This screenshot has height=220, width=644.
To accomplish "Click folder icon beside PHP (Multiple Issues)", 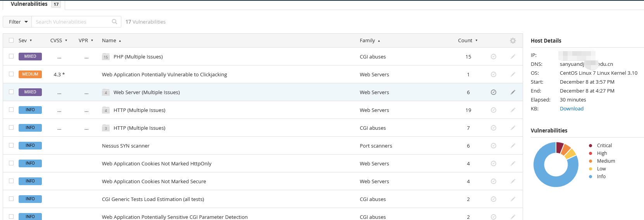I will click(x=105, y=57).
